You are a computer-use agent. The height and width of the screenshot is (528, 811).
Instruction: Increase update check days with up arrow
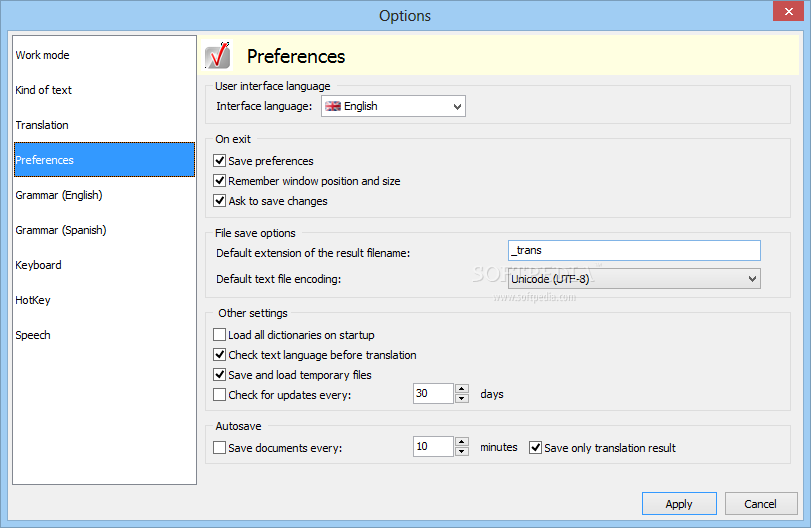tap(462, 388)
